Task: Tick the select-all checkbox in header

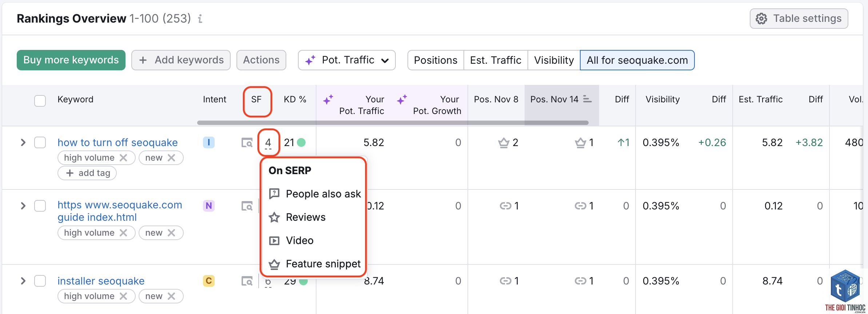Action: [40, 101]
